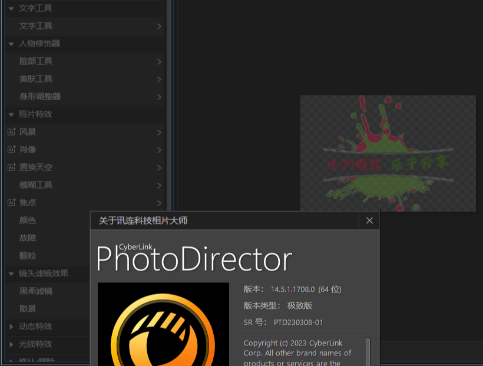Click the version number 14.5.1.1708.0 text
The height and width of the screenshot is (366, 483).
coord(293,289)
